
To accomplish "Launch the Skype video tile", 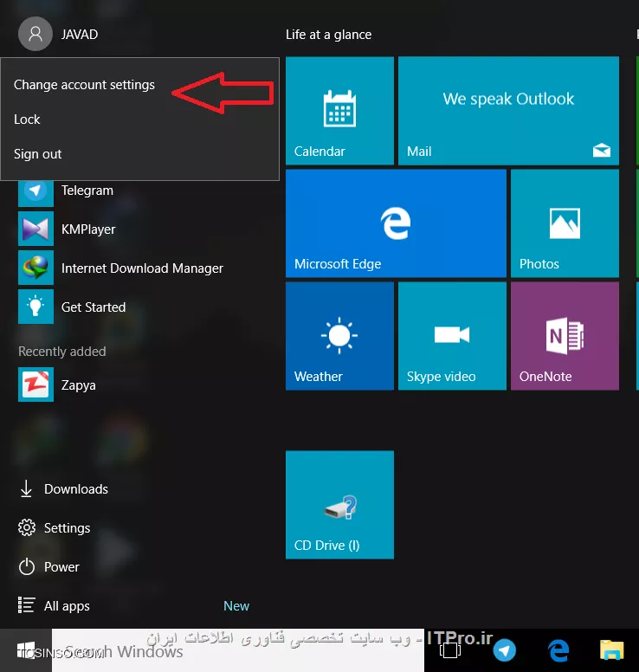I will tap(452, 336).
